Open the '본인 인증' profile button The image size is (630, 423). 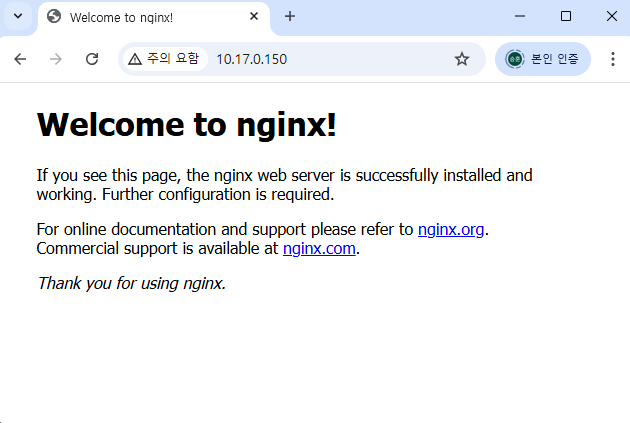tap(543, 59)
